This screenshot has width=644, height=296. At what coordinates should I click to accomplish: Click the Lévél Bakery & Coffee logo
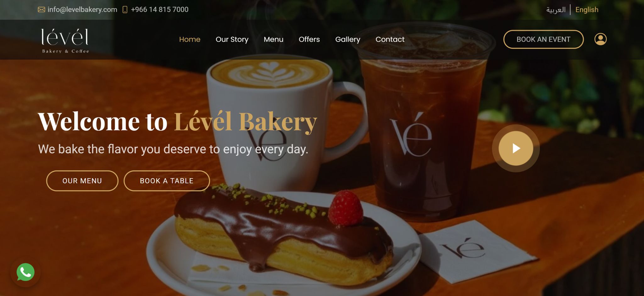point(65,41)
